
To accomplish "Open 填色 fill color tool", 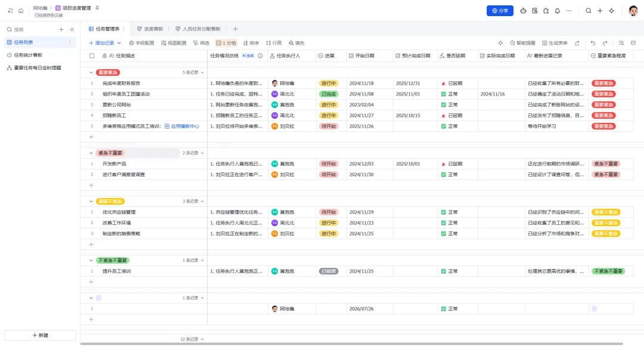I will tap(296, 43).
